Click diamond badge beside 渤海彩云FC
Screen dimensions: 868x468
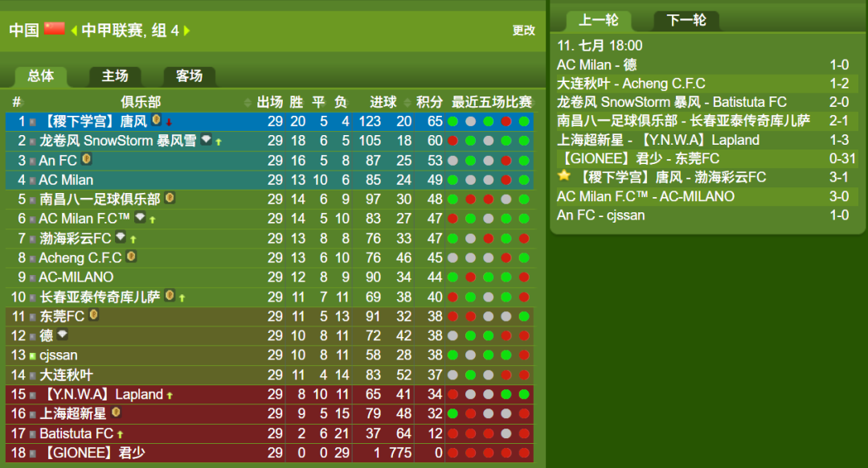(x=121, y=237)
